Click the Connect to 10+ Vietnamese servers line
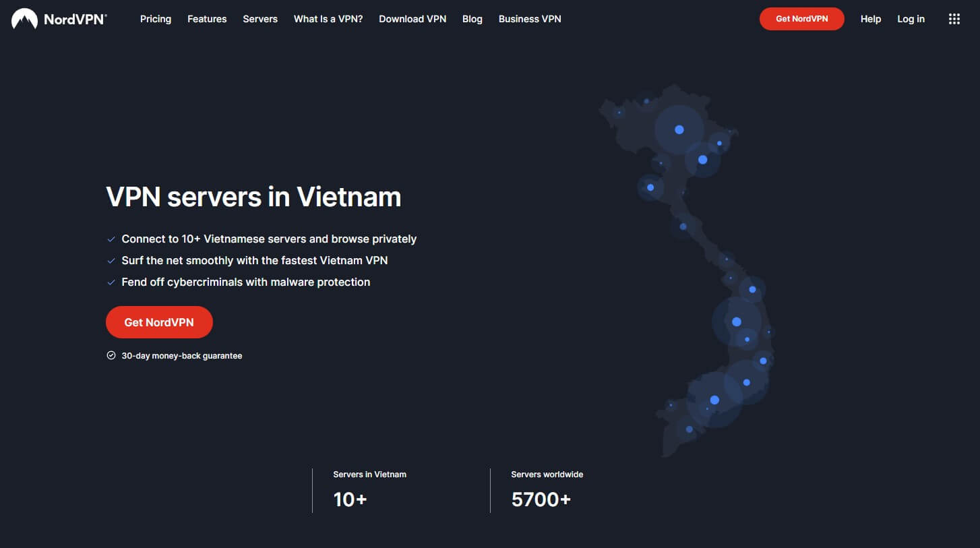This screenshot has height=548, width=980. tap(269, 239)
